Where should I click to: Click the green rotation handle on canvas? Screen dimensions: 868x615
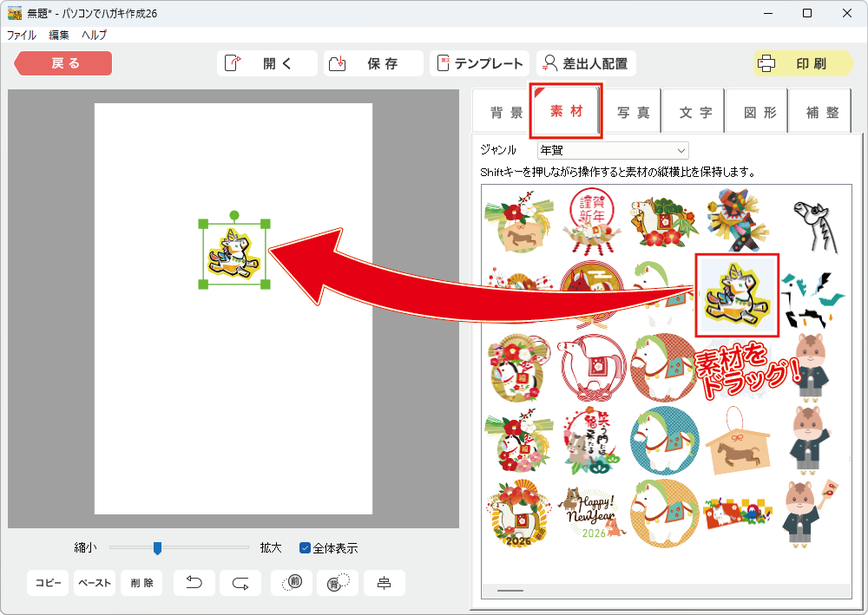[x=234, y=214]
